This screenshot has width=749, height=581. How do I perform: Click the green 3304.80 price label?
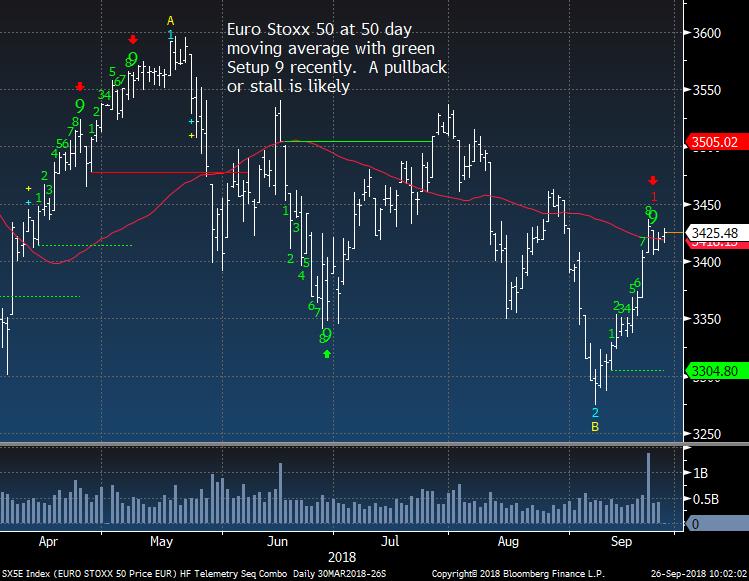click(x=715, y=371)
